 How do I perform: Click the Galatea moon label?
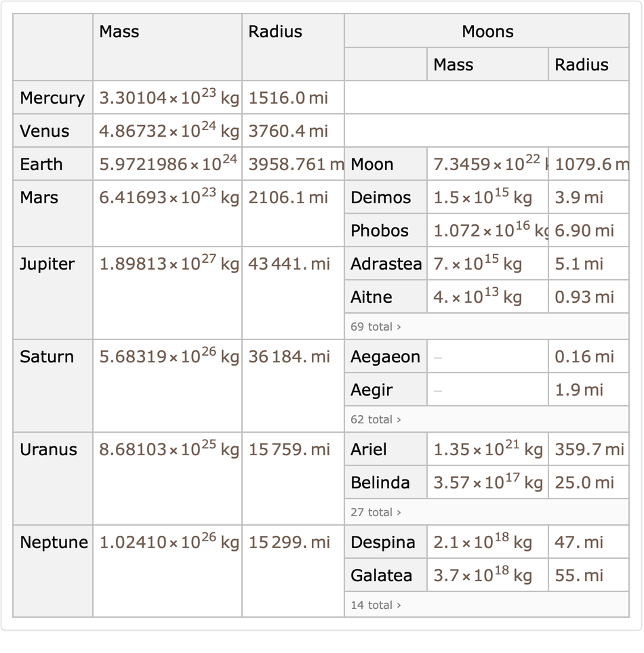(382, 575)
